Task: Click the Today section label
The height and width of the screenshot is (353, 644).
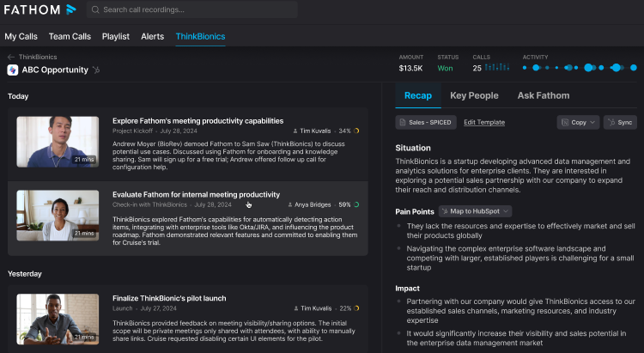Action: tap(18, 96)
